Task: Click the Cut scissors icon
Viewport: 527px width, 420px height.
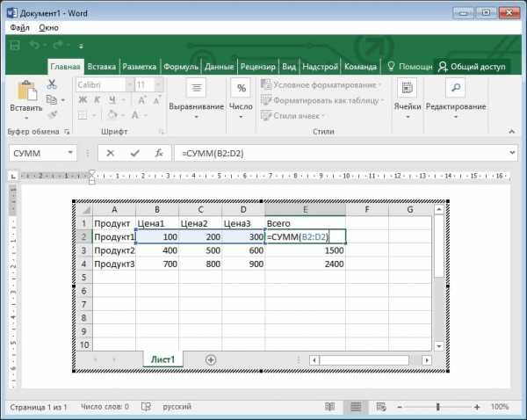Action: 52,84
